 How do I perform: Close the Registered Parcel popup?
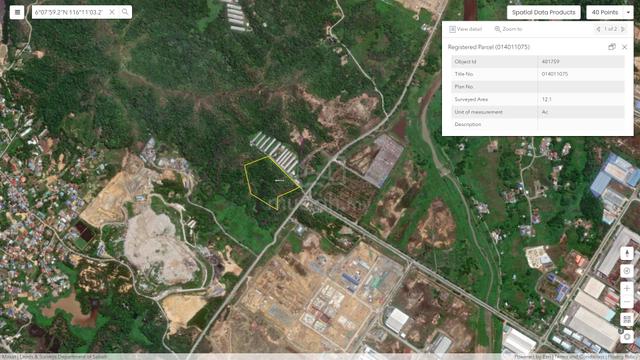(x=624, y=47)
